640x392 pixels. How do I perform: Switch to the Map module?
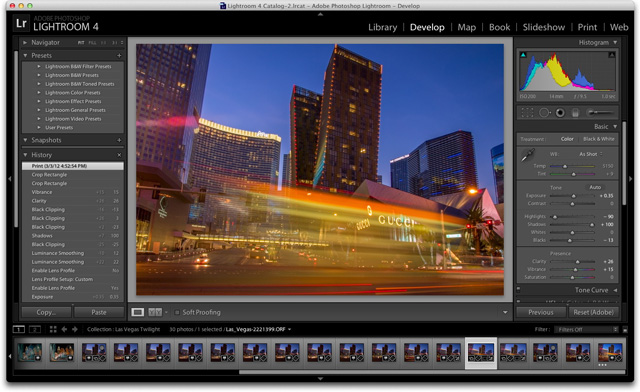(467, 27)
